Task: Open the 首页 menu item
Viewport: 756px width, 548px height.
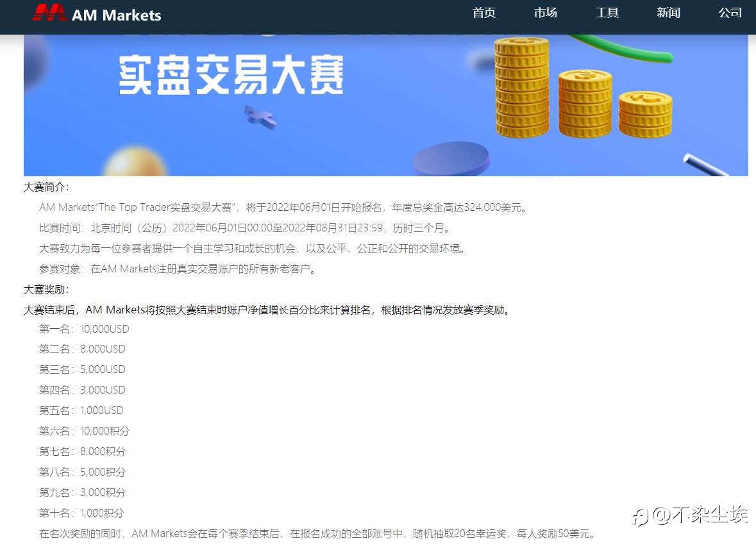Action: pos(484,13)
